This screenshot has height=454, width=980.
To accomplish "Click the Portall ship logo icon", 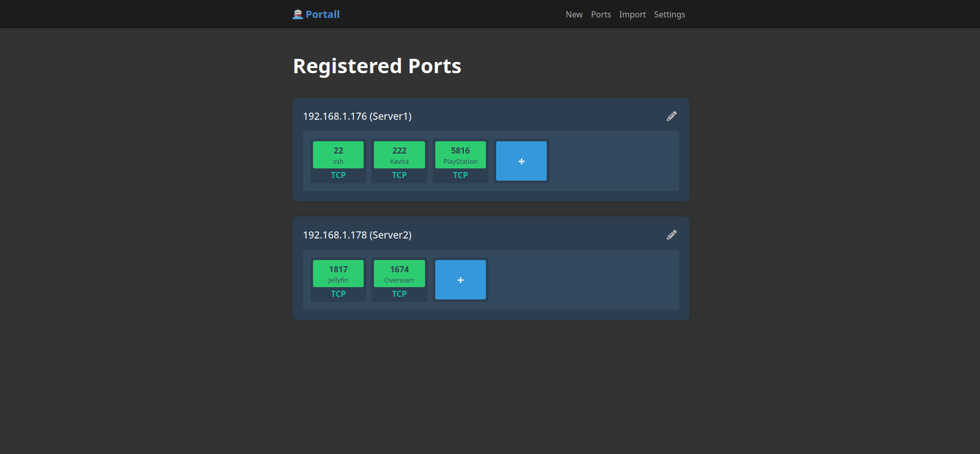I will coord(297,14).
